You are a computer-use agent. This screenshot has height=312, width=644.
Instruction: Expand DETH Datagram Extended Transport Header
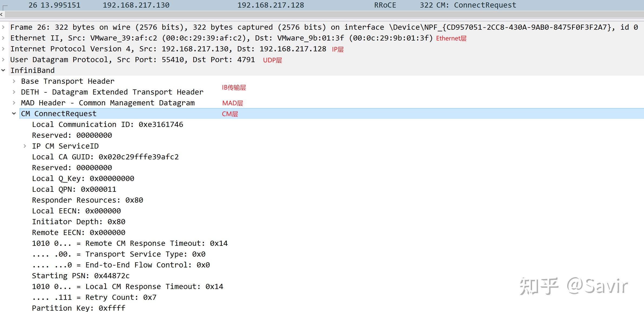(14, 92)
